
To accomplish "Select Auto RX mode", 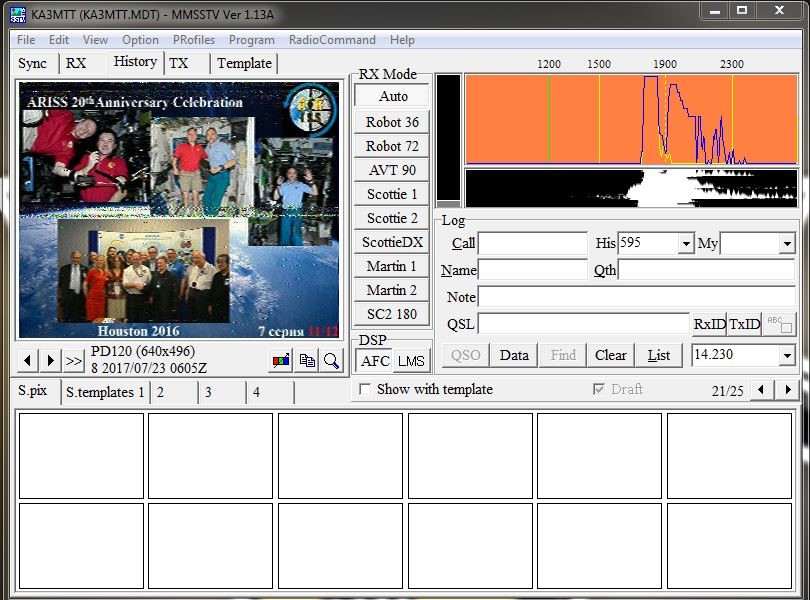I will (393, 96).
